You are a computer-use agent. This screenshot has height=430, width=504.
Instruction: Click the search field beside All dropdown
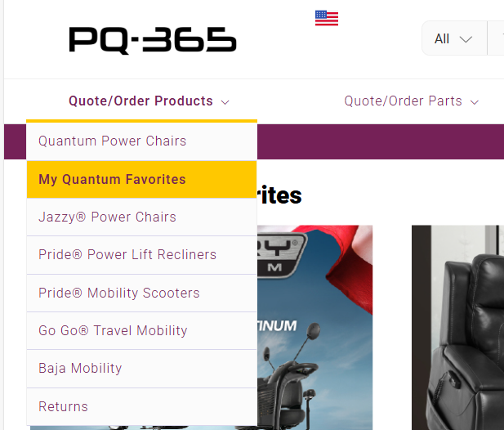(x=496, y=39)
